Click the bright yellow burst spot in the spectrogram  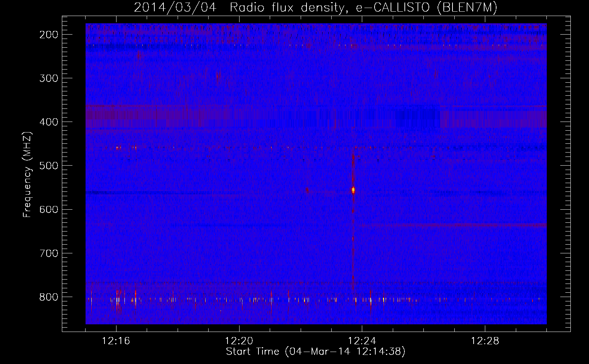(x=353, y=190)
